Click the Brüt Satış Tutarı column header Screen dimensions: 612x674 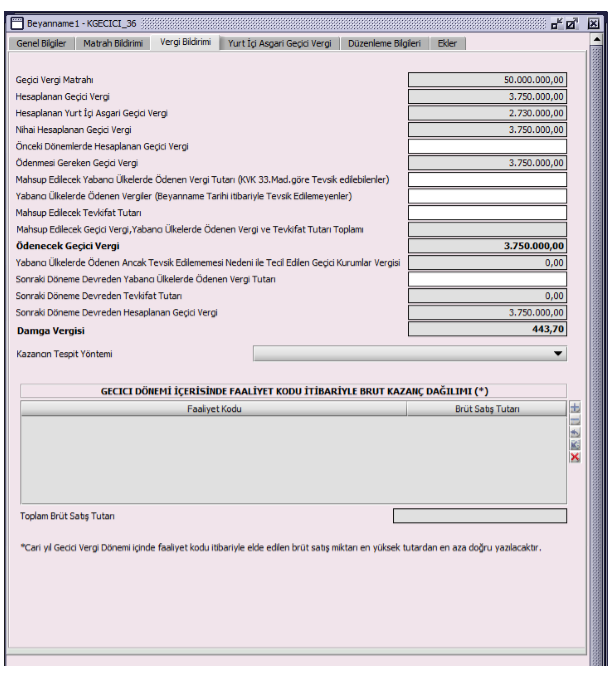coord(487,409)
